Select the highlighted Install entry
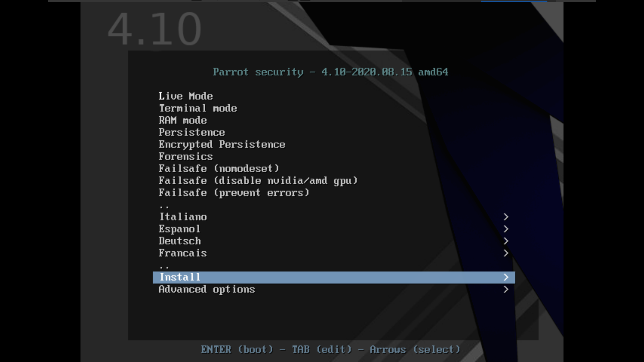The height and width of the screenshot is (362, 644). [180, 277]
